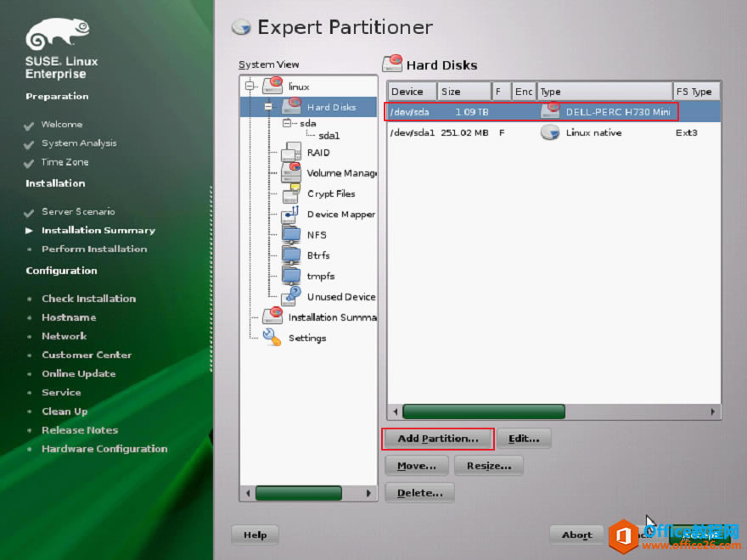The image size is (747, 560).
Task: Select Volume Management tree entry
Action: tap(341, 173)
